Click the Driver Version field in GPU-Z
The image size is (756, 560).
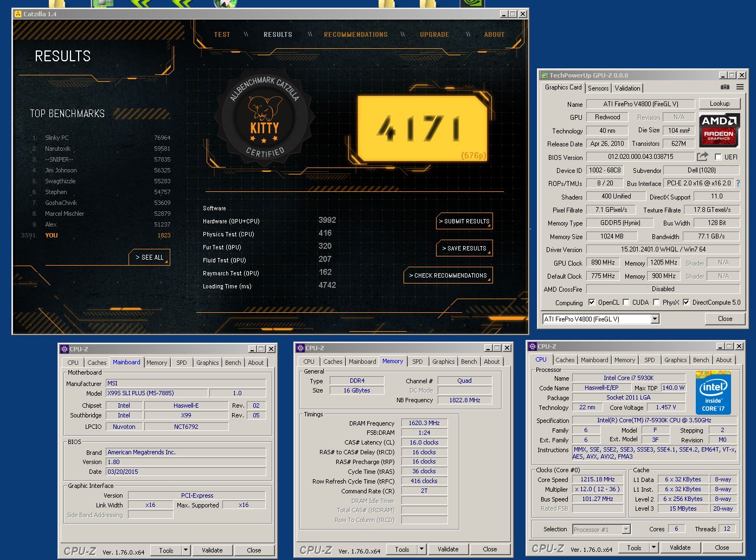pyautogui.click(x=663, y=249)
